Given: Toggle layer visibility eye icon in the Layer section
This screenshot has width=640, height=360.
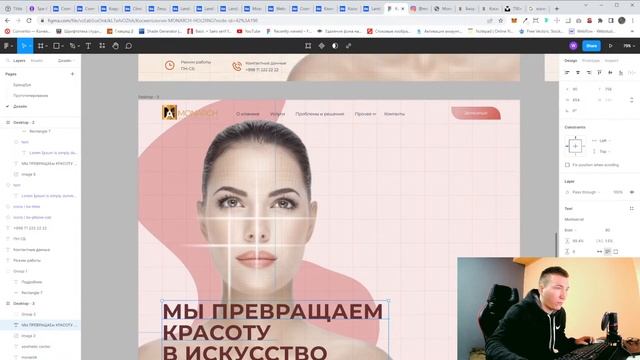Looking at the screenshot, I should 632,192.
